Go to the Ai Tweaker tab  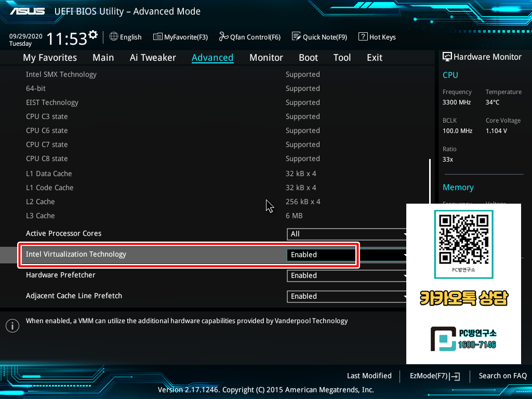(x=153, y=58)
